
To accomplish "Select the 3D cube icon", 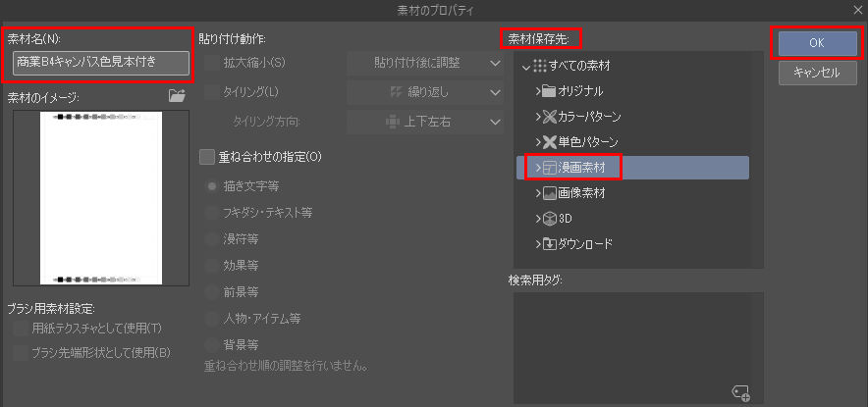I will 549,219.
